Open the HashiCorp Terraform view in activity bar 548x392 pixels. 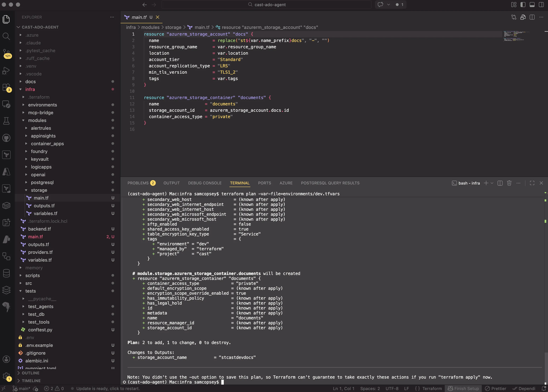pyautogui.click(x=6, y=155)
